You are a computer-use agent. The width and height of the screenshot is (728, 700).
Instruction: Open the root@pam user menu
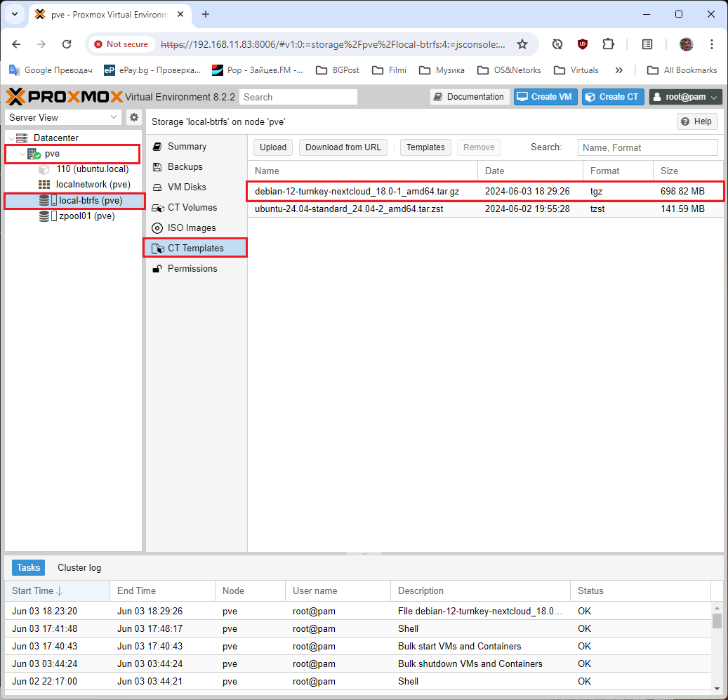coord(685,97)
